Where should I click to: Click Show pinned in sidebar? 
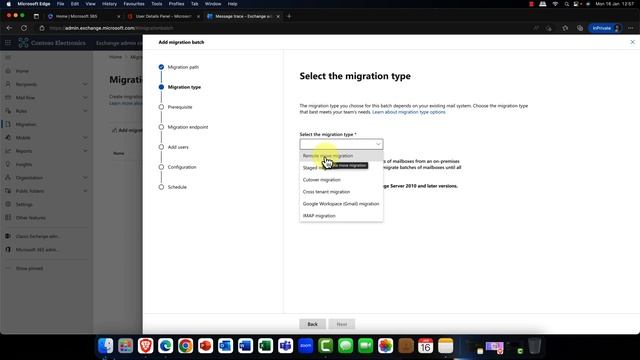tap(29, 269)
